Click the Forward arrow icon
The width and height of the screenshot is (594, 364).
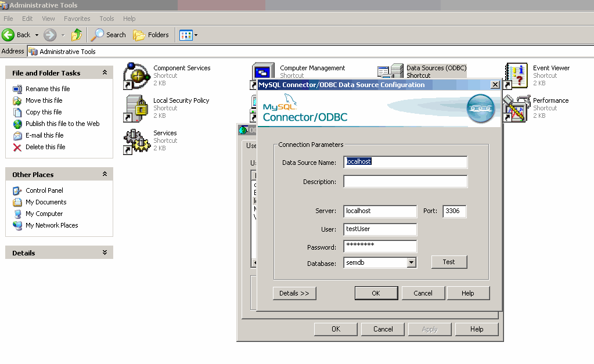click(49, 35)
